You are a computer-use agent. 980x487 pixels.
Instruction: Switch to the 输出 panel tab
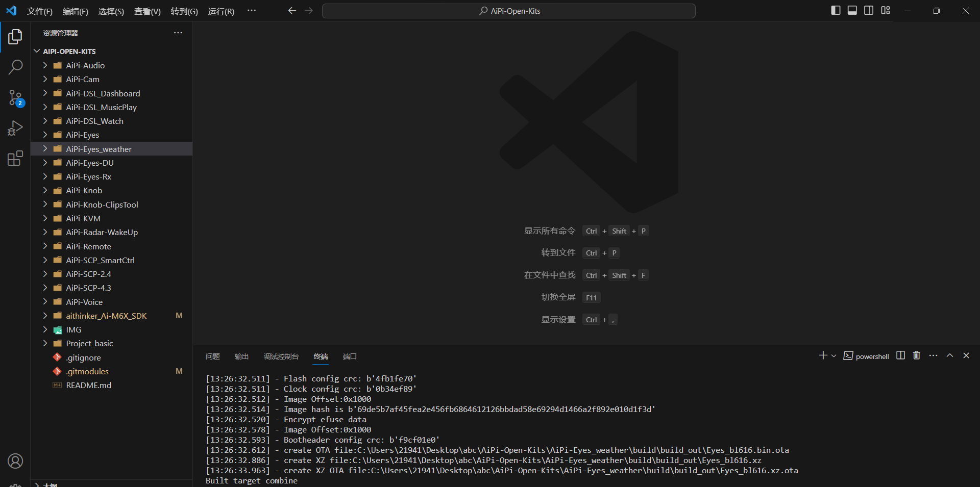coord(242,356)
